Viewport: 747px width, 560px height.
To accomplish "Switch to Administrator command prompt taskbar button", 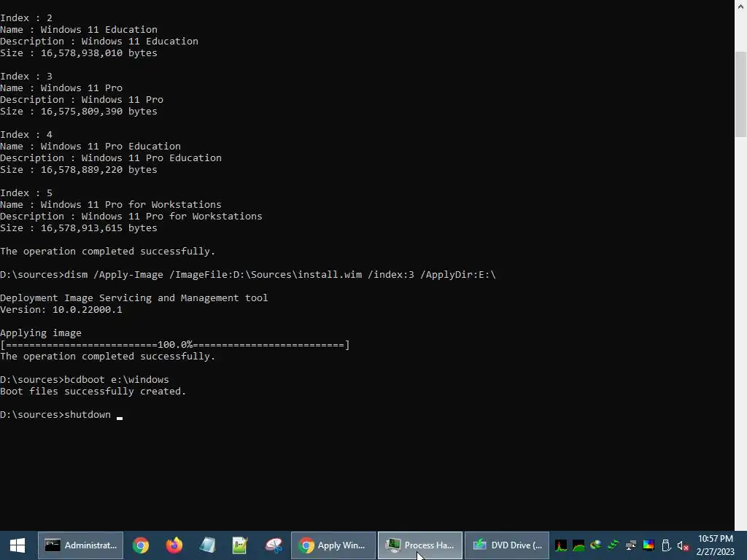I will tap(80, 545).
